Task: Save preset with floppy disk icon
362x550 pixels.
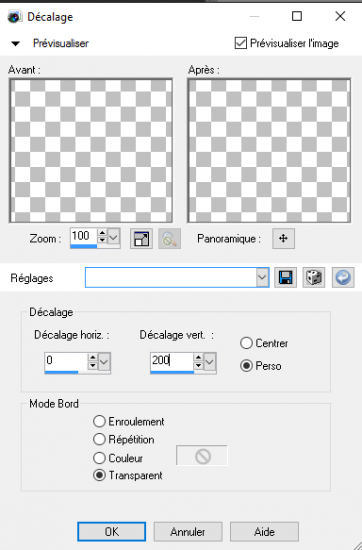Action: [x=285, y=277]
